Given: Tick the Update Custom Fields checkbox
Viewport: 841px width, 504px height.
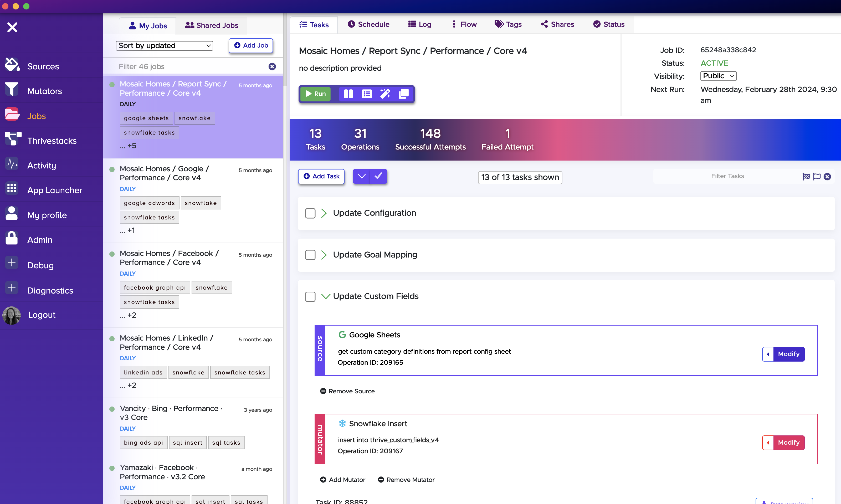Looking at the screenshot, I should pyautogui.click(x=310, y=296).
